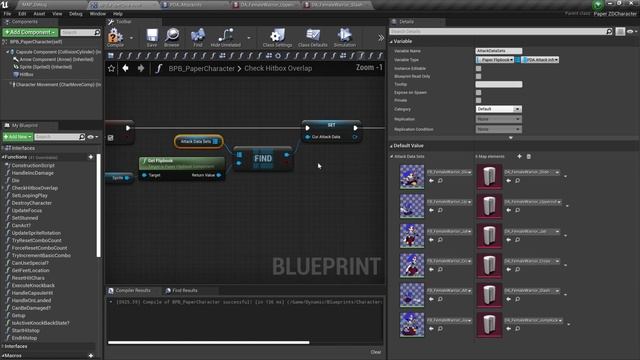Show advanced variable properties arrow
Image resolution: width=640 pixels, height=360 pixels.
pos(511,138)
